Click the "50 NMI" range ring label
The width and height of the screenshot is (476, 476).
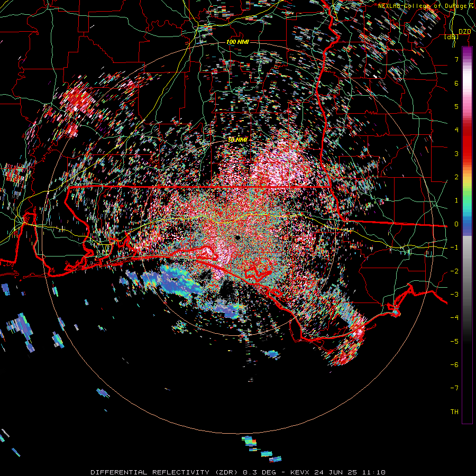pyautogui.click(x=237, y=140)
